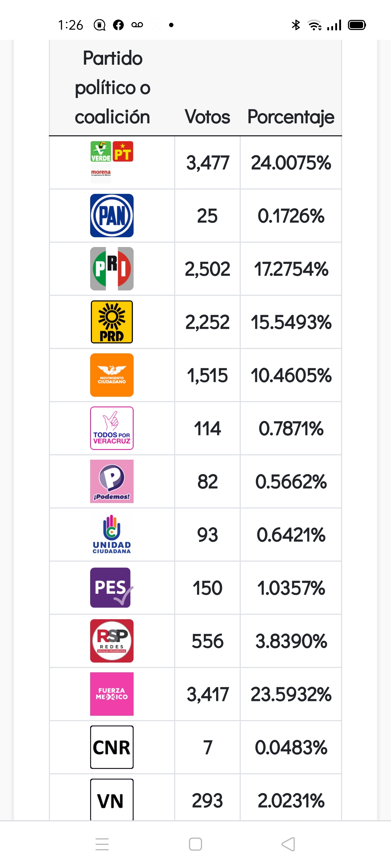Tap the PAN party logo
Screen dimensions: 391x868
coord(112,216)
